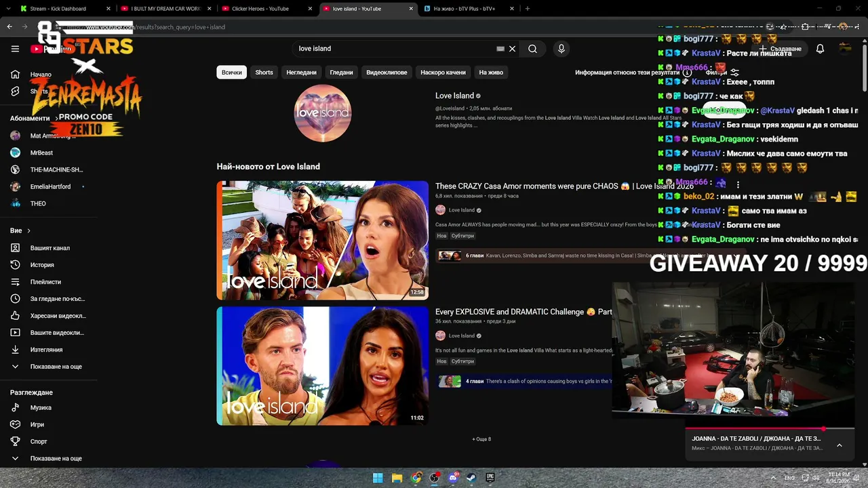Open a new browser tab
Image resolution: width=868 pixels, height=488 pixels.
click(528, 9)
